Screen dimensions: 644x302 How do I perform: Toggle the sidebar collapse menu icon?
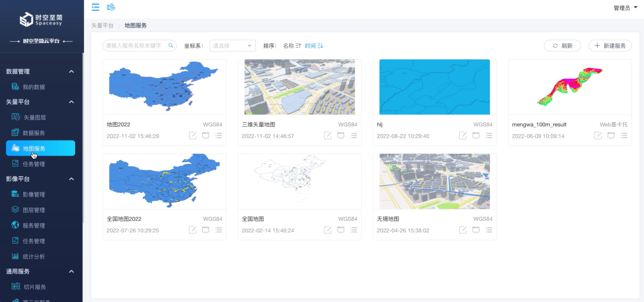95,7
